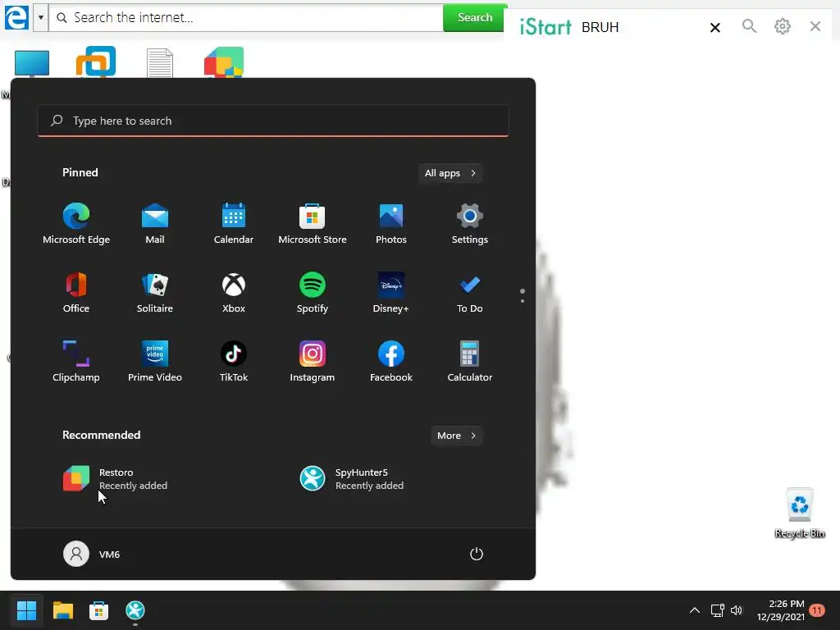This screenshot has height=630, width=840.
Task: Open Settings from pinned apps
Action: [x=470, y=224]
